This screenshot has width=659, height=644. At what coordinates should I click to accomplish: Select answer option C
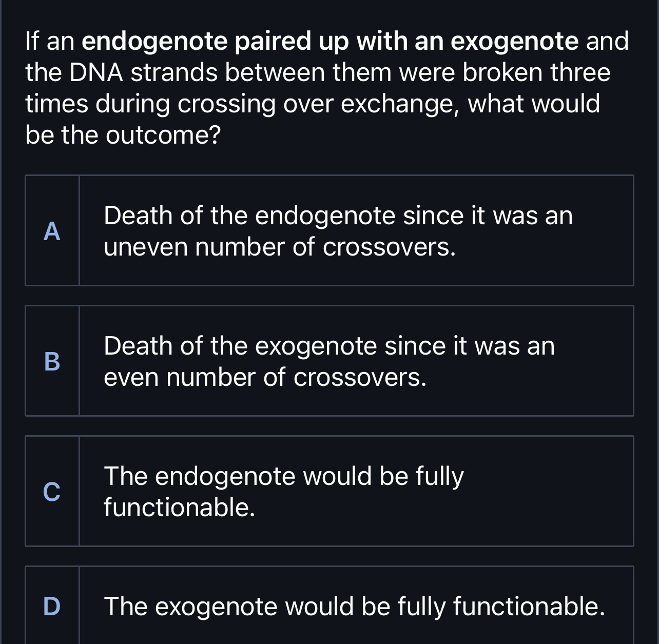point(328,490)
